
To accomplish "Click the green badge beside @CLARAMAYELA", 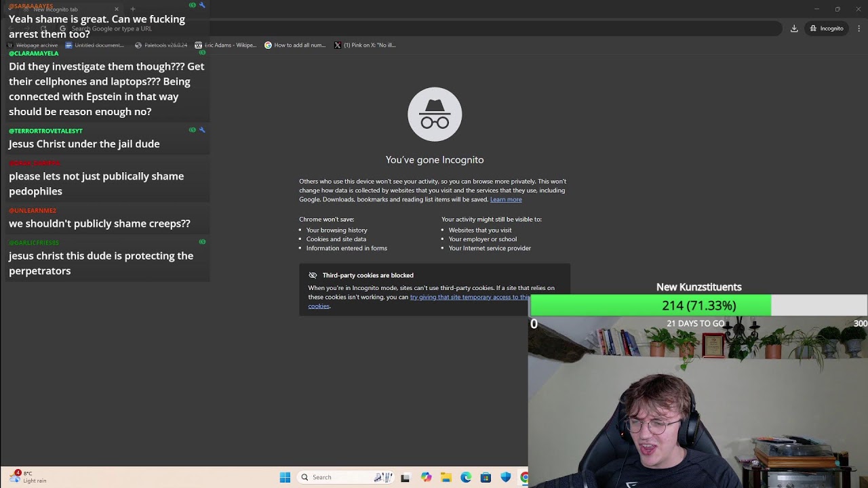I will (x=202, y=53).
